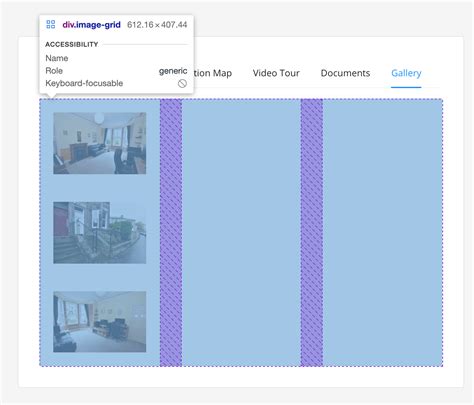Open the Gallery tab
The image size is (474, 405).
(406, 73)
